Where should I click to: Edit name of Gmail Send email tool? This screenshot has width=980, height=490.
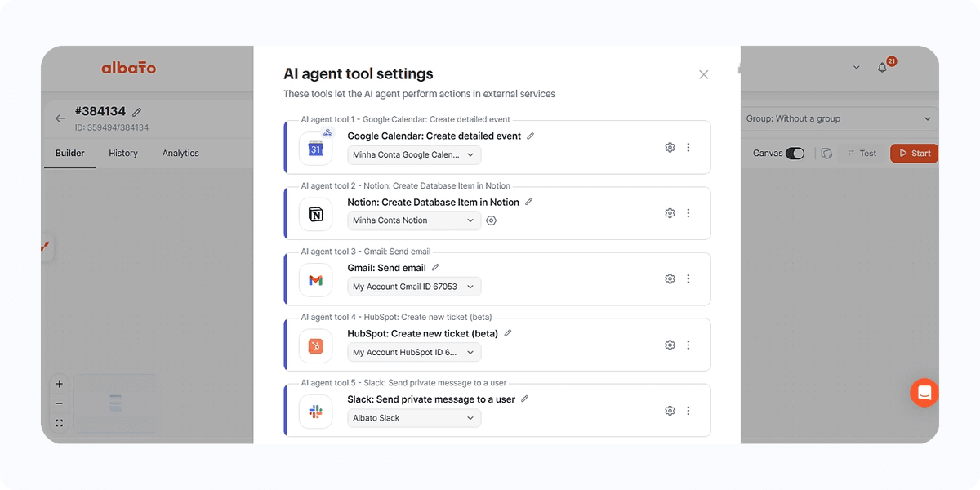[435, 267]
